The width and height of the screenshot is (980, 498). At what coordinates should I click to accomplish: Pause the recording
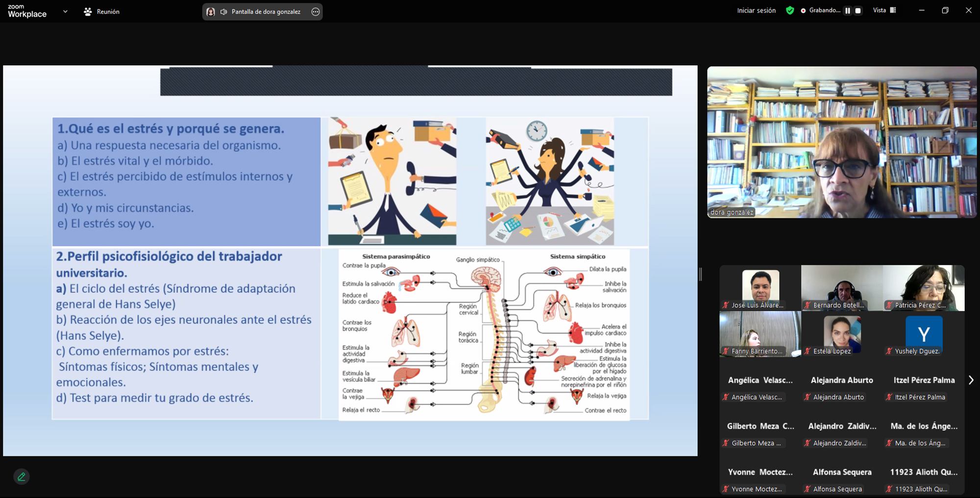tap(847, 10)
